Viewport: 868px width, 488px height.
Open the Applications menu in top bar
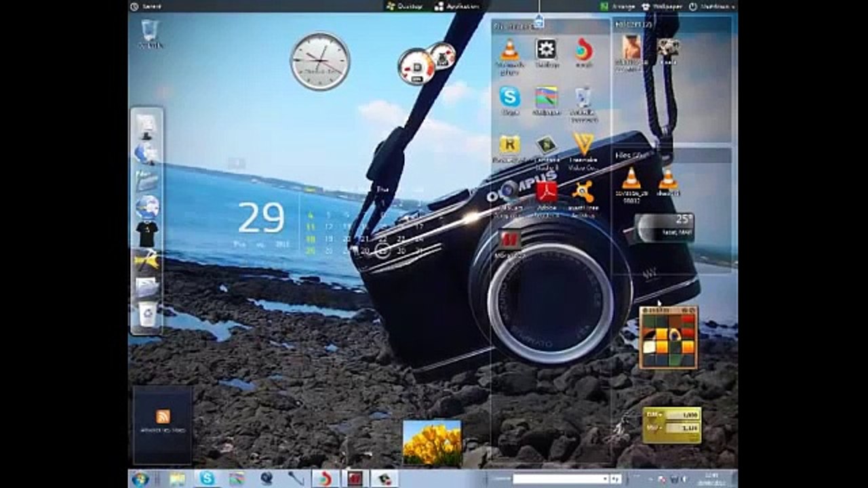pyautogui.click(x=457, y=6)
